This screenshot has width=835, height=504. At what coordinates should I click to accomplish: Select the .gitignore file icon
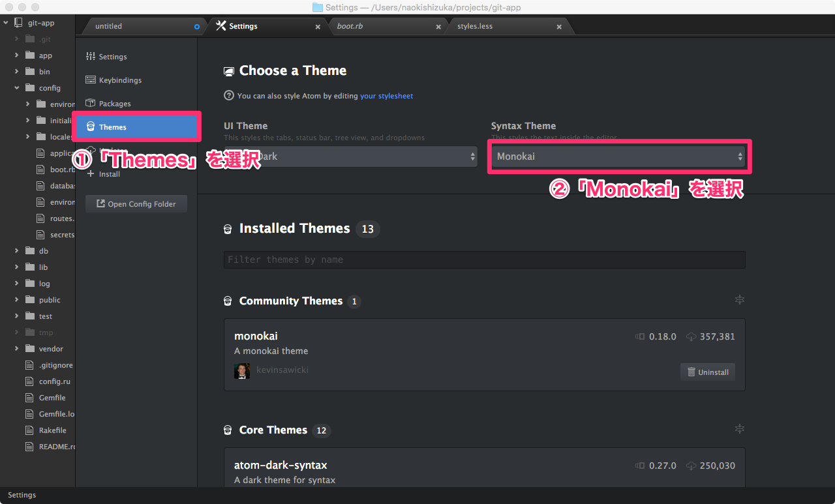click(29, 365)
